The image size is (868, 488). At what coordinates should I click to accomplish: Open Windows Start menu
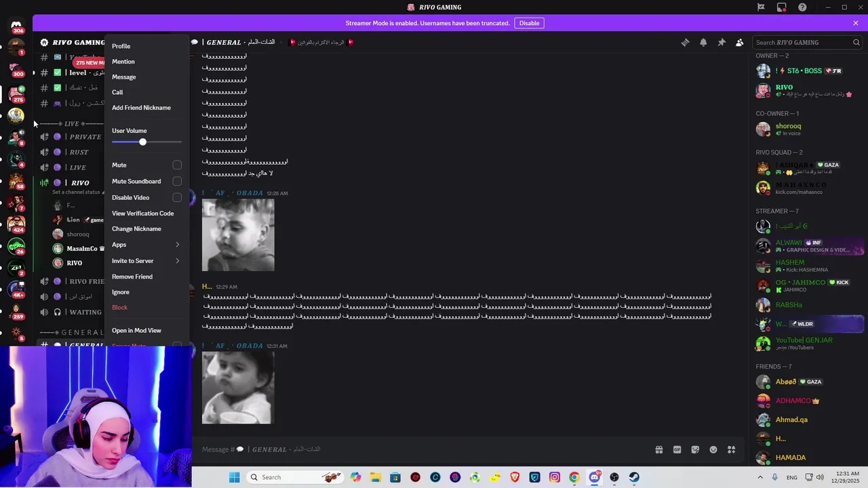234,477
